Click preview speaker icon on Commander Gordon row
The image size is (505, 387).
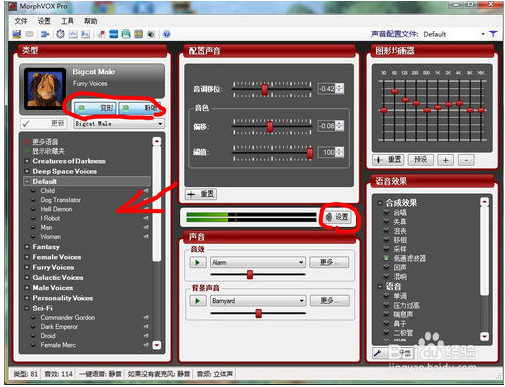click(x=146, y=318)
